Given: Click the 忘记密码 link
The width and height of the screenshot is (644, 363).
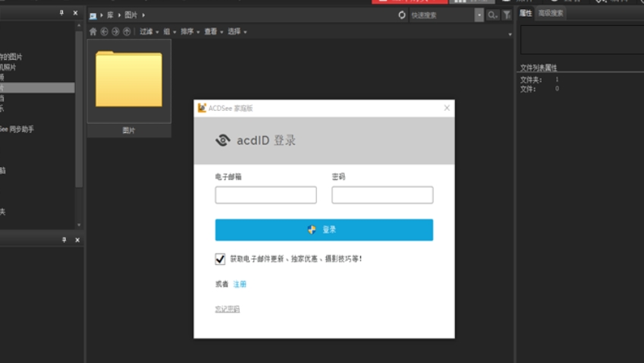Looking at the screenshot, I should click(x=227, y=309).
